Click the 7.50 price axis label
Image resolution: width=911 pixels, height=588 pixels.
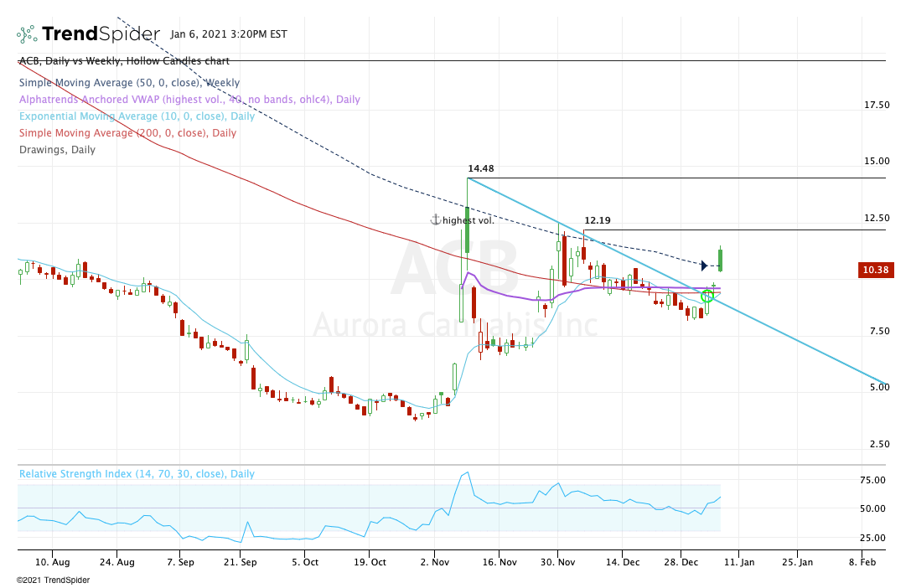click(880, 332)
